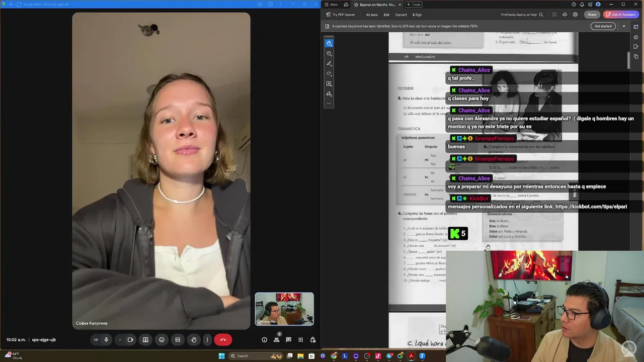
Task: Open Adobe Acrobat taskbar icon
Action: tap(411, 356)
